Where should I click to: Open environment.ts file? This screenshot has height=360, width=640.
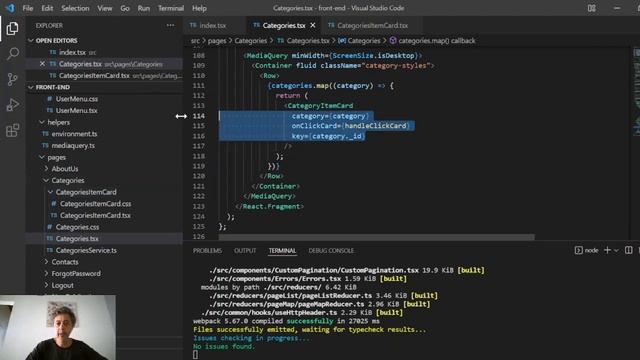(x=74, y=134)
